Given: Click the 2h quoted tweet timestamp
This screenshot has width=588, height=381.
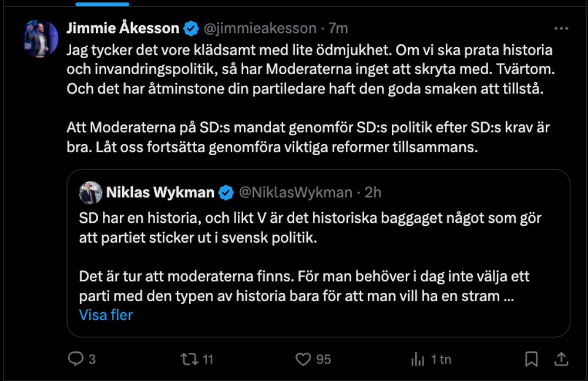Looking at the screenshot, I should (x=373, y=192).
